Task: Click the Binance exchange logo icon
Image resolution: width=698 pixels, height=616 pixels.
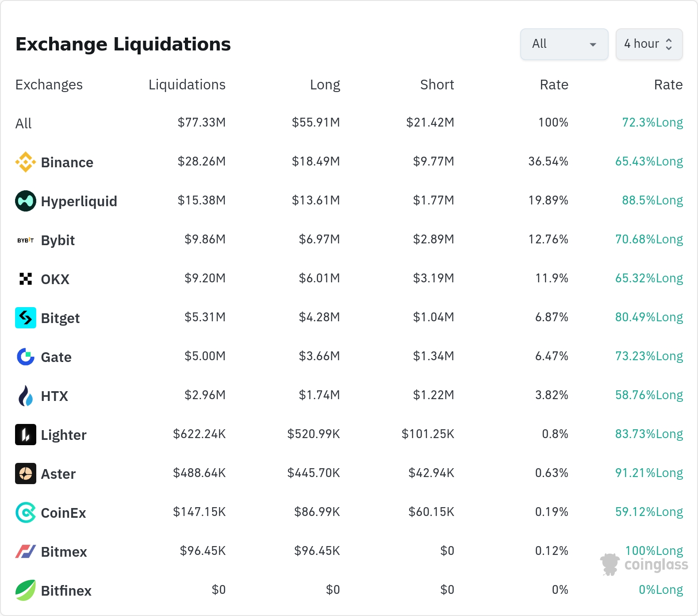Action: tap(26, 162)
